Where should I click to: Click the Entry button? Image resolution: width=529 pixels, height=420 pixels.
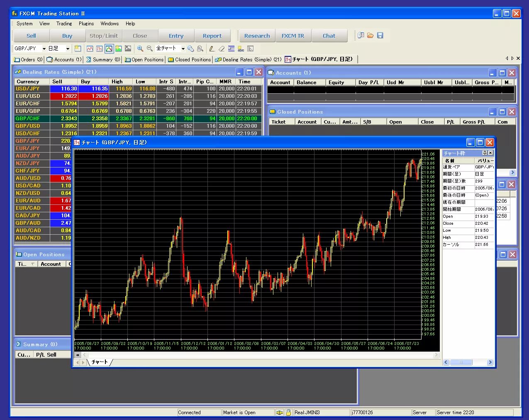176,36
